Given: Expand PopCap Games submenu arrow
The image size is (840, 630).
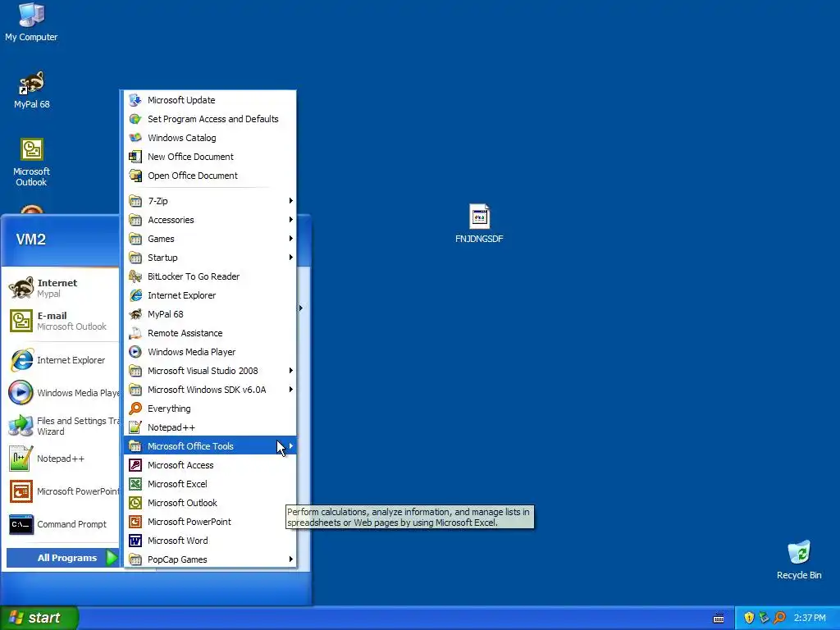Looking at the screenshot, I should 291,559.
